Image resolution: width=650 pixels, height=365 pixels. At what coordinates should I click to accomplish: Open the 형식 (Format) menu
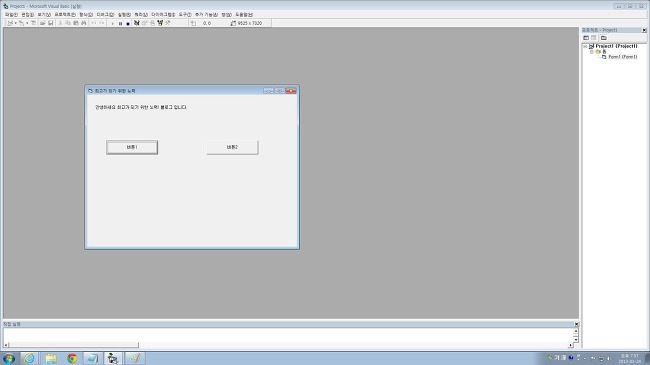click(x=86, y=15)
